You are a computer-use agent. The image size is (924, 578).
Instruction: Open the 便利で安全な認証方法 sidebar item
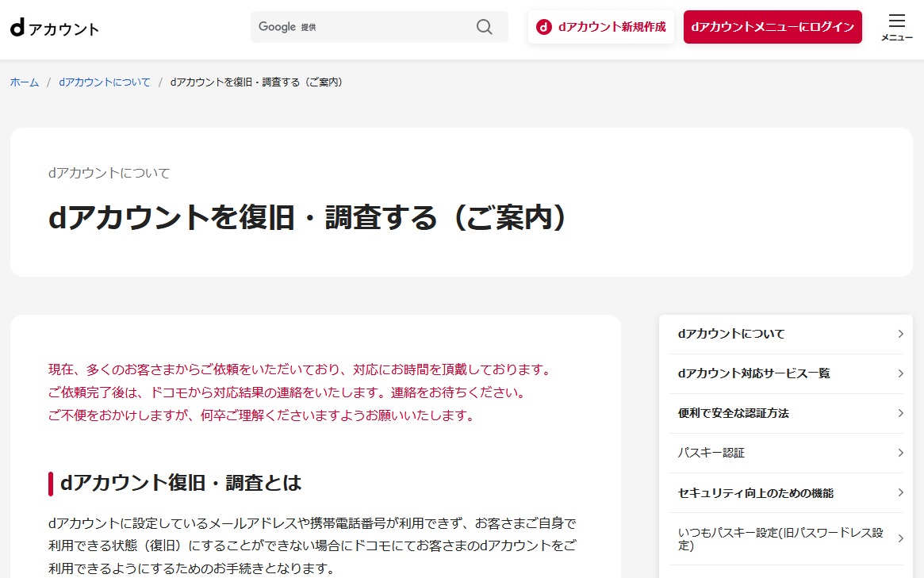[785, 413]
